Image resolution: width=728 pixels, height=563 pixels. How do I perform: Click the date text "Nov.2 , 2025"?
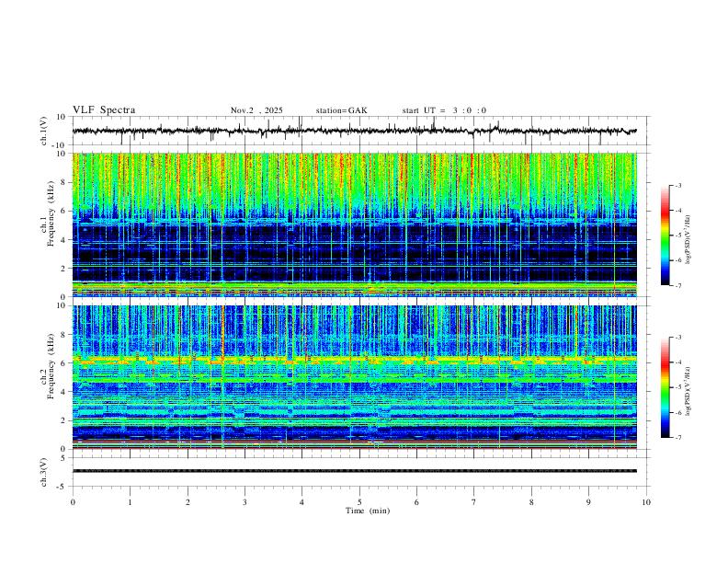tap(256, 110)
